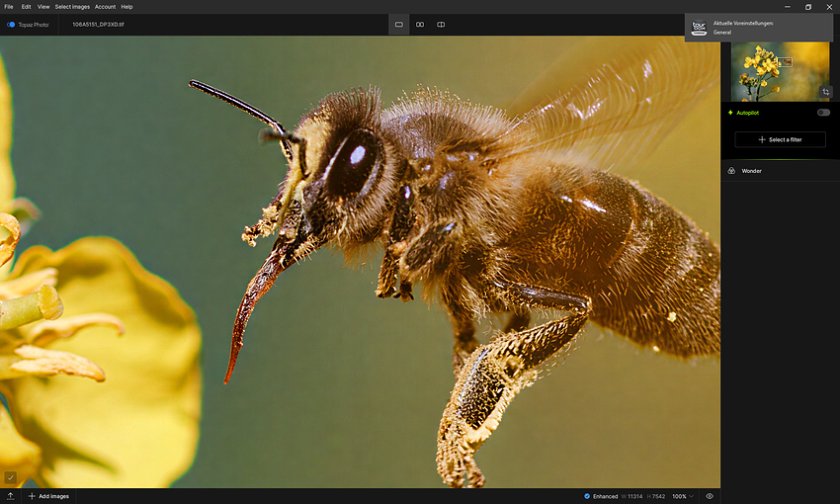This screenshot has width=840, height=504.
Task: Toggle the image selection checkmark
Action: [10, 477]
